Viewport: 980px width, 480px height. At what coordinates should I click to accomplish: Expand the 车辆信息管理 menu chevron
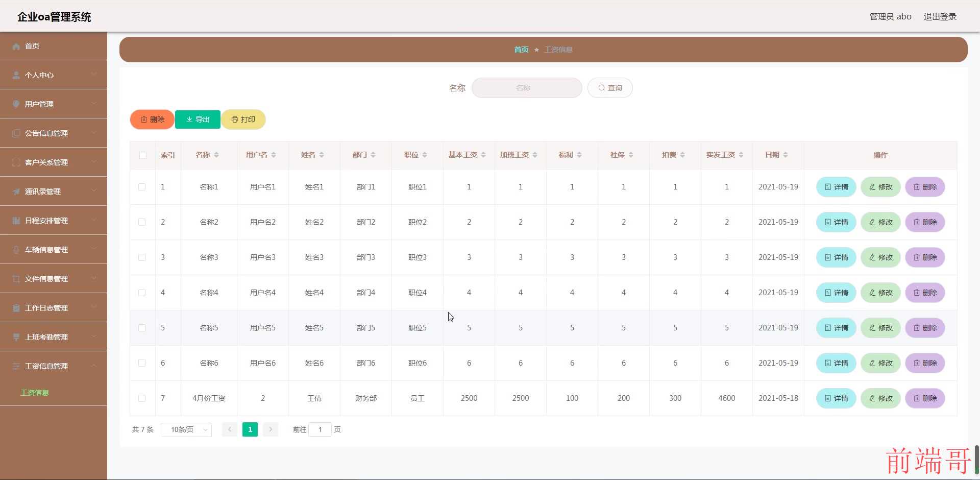(x=94, y=249)
